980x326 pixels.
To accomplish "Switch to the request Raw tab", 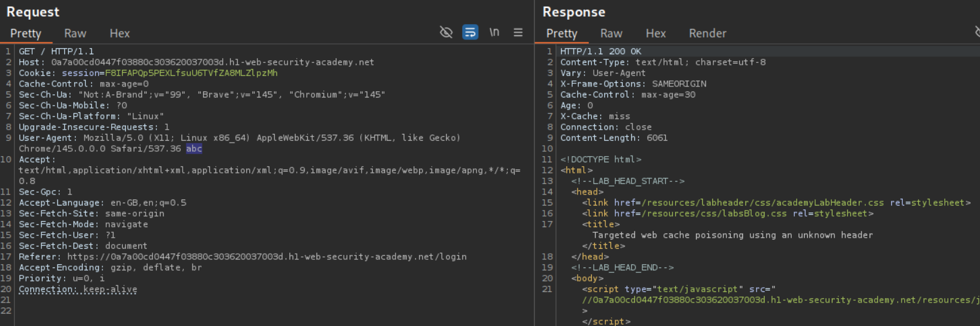I will 75,33.
